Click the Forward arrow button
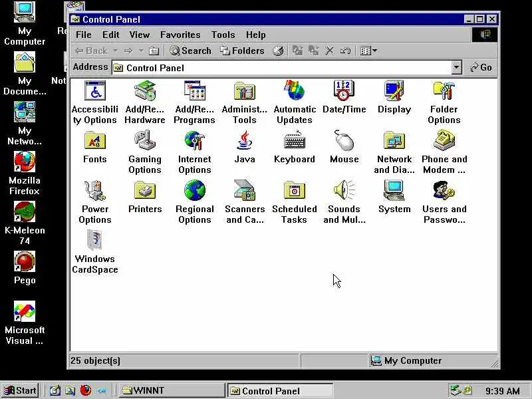This screenshot has height=399, width=532. [x=128, y=51]
